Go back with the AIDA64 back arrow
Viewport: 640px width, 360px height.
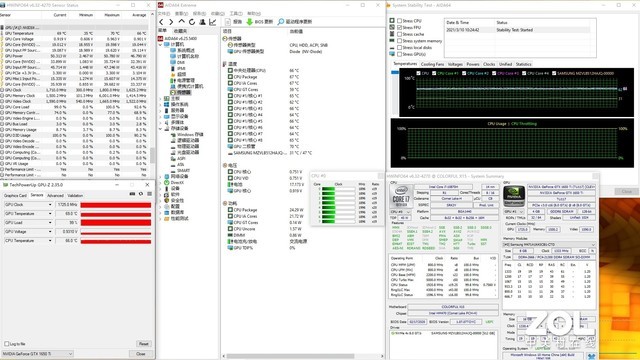point(162,22)
